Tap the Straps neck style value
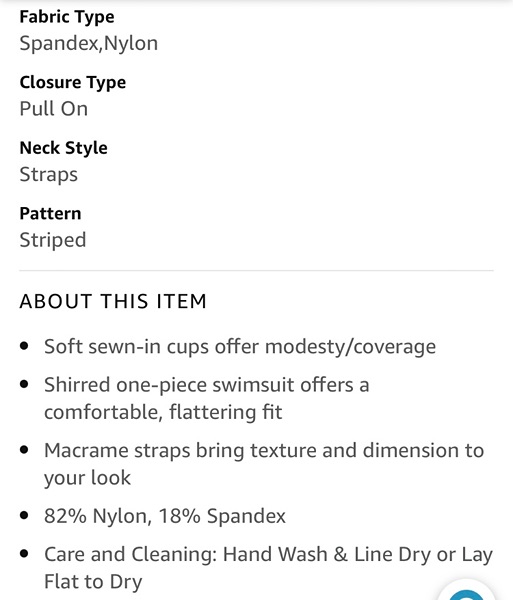 (x=49, y=174)
